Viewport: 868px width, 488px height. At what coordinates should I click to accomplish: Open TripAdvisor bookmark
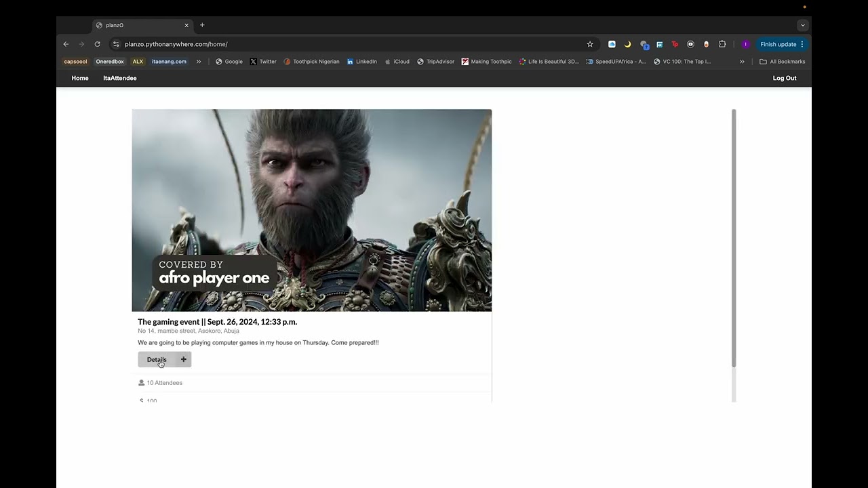(x=435, y=62)
